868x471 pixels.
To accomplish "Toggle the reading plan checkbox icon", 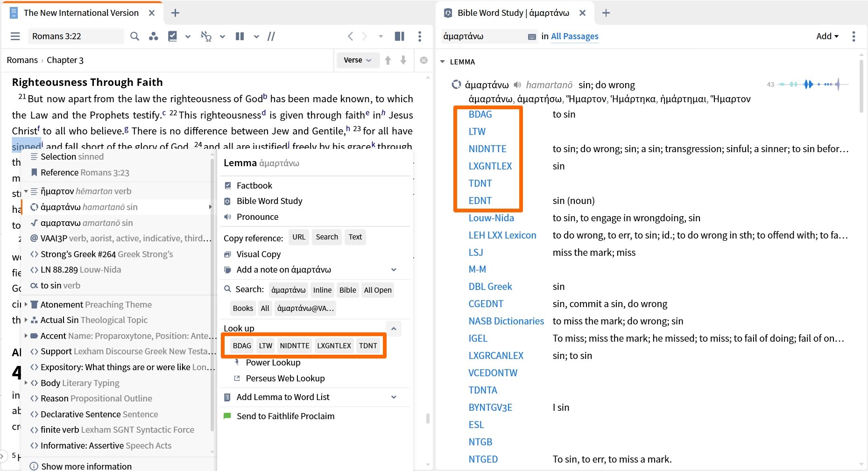I will pyautogui.click(x=172, y=36).
